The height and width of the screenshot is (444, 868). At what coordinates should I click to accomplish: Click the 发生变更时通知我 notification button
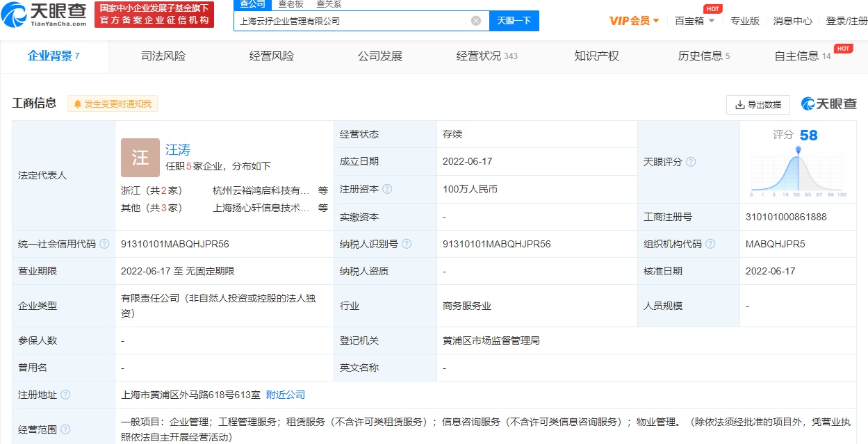pyautogui.click(x=113, y=104)
